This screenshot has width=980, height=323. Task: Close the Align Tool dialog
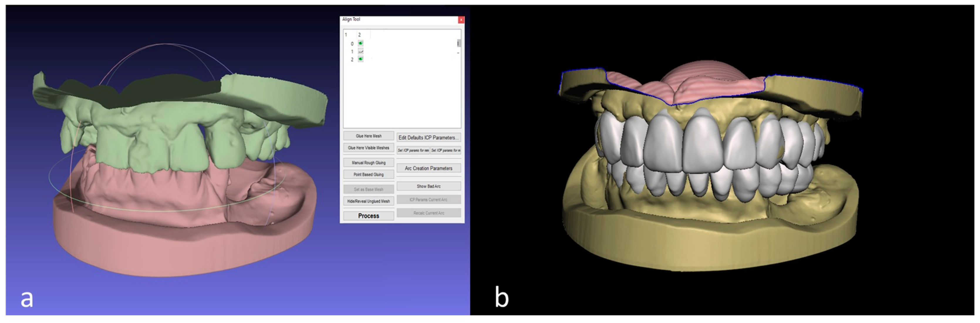461,20
